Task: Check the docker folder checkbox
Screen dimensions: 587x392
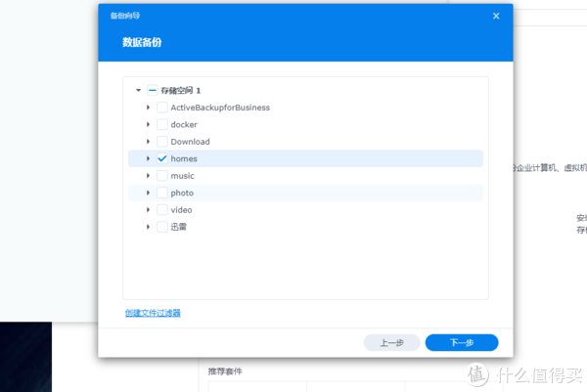Action: point(162,124)
